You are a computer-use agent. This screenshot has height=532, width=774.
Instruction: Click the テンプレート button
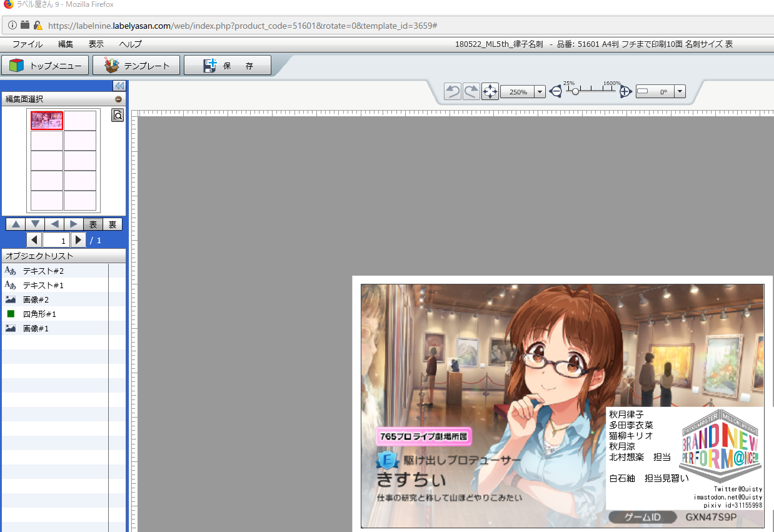click(x=136, y=65)
